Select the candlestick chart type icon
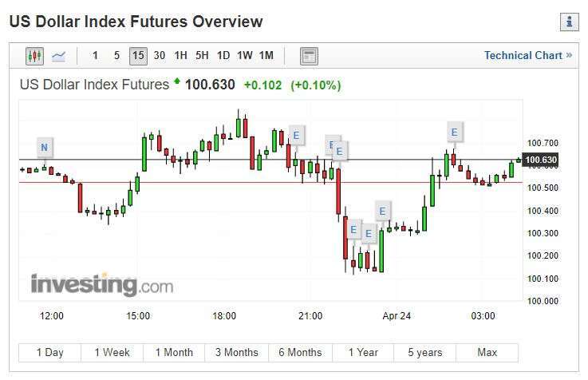The image size is (588, 380). (x=34, y=56)
